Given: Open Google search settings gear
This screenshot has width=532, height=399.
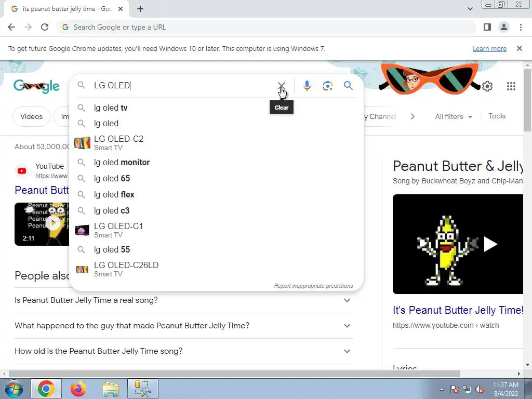Looking at the screenshot, I should pyautogui.click(x=487, y=86).
